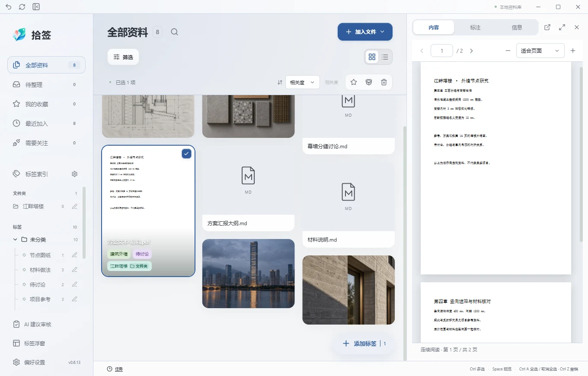Open the 任务 link in status bar
The image size is (588, 376).
(115, 369)
